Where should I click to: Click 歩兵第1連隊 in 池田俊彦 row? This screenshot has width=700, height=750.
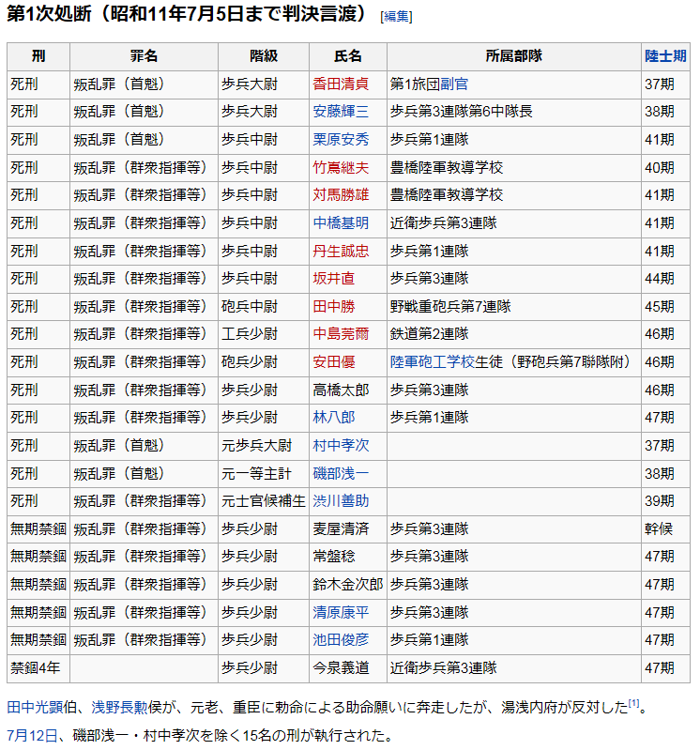pos(514,640)
